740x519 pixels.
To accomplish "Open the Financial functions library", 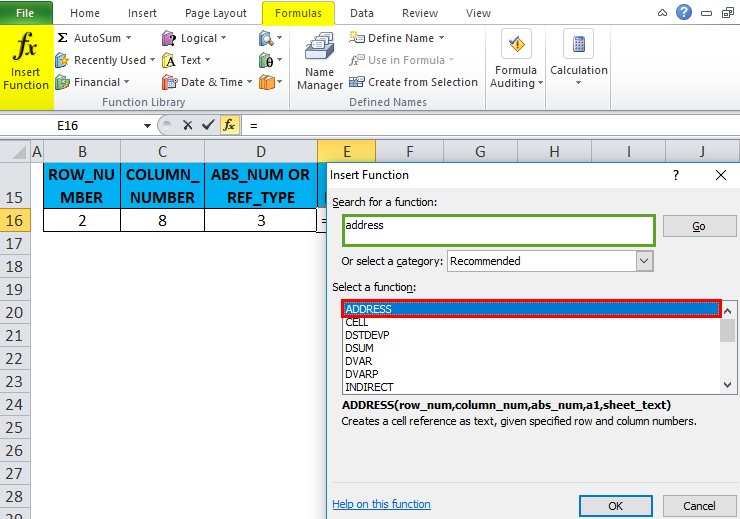I will pyautogui.click(x=92, y=82).
